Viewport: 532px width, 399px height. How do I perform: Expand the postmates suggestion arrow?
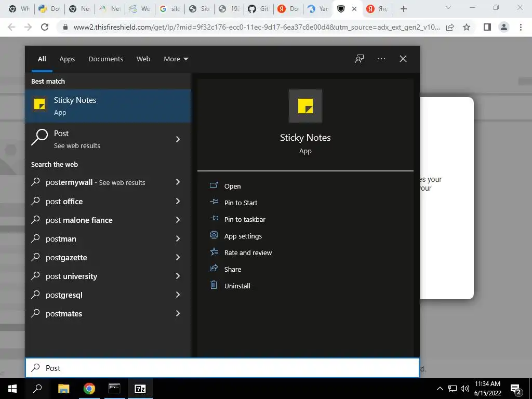[178, 313]
